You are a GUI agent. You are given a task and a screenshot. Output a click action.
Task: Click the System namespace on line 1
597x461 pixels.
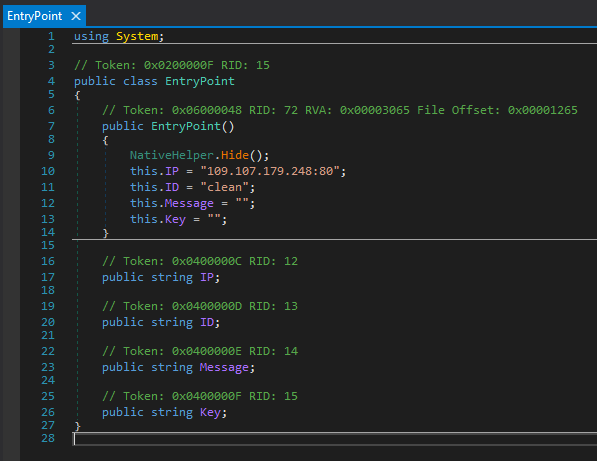[x=137, y=36]
